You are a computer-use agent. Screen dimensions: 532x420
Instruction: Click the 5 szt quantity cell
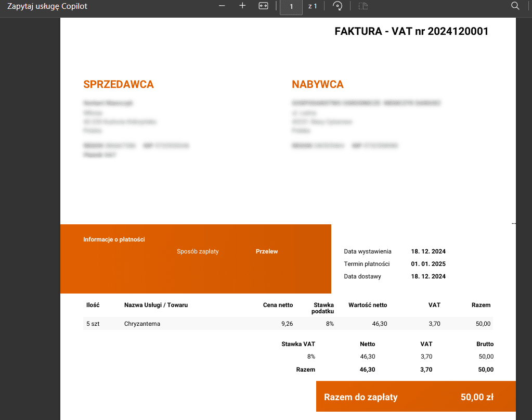[x=93, y=324]
